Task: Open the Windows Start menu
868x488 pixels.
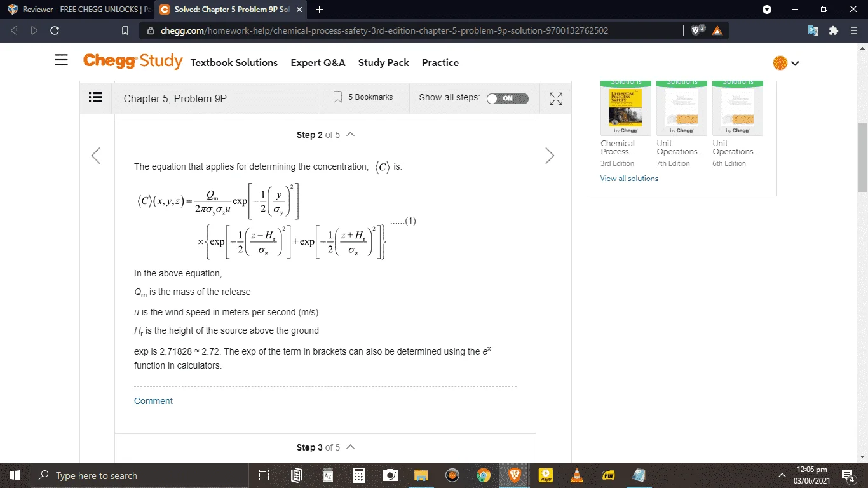Action: [15, 475]
